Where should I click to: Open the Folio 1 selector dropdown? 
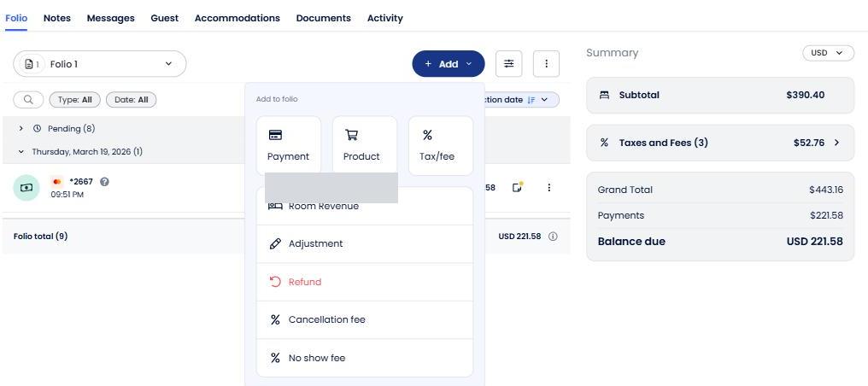tap(100, 63)
